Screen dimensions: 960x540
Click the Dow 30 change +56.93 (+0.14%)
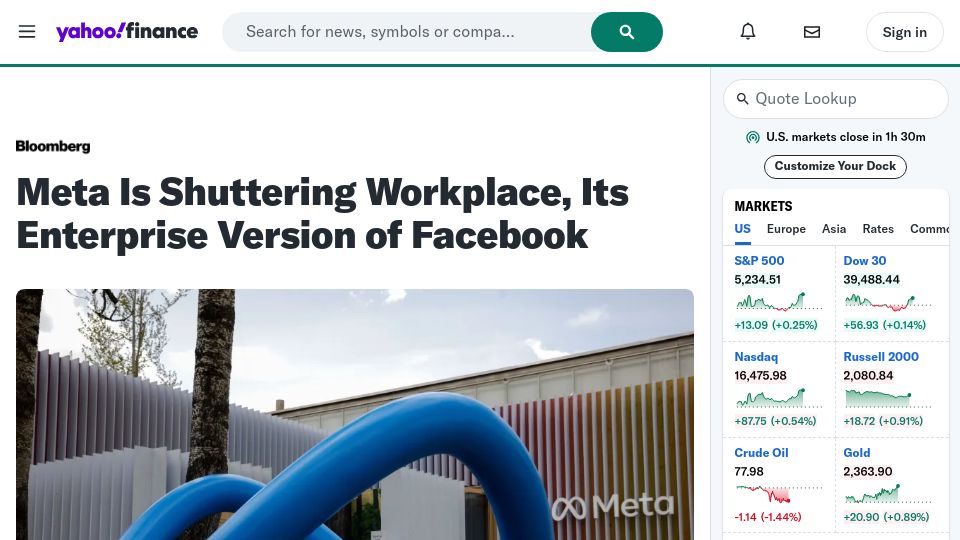click(x=885, y=325)
